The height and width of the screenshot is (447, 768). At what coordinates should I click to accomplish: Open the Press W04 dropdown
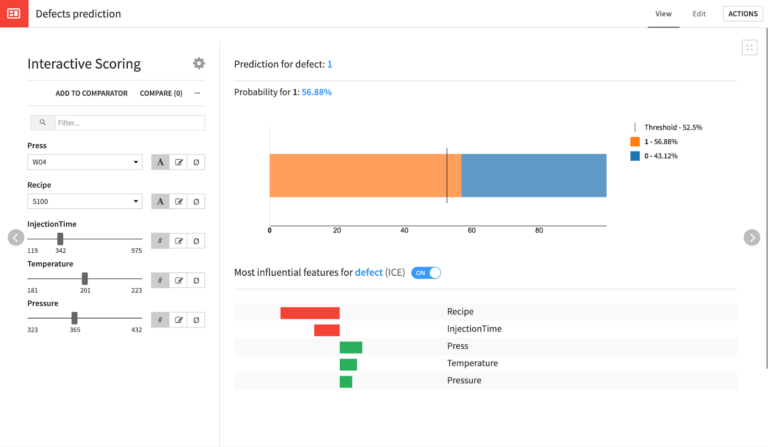[x=85, y=162]
